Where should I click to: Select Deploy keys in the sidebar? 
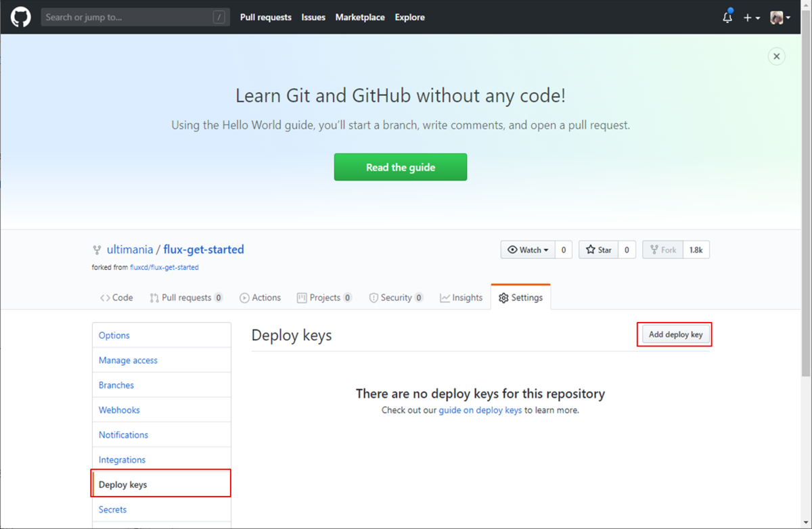coord(162,484)
